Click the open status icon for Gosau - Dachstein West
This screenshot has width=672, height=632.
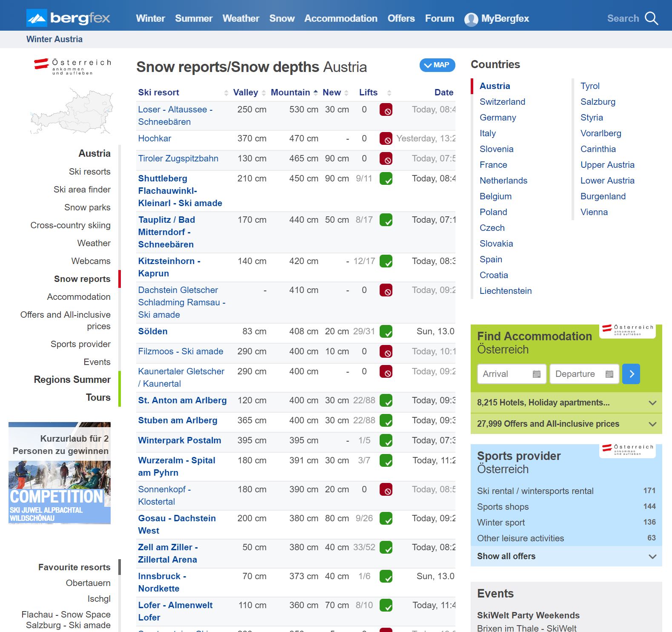(386, 519)
